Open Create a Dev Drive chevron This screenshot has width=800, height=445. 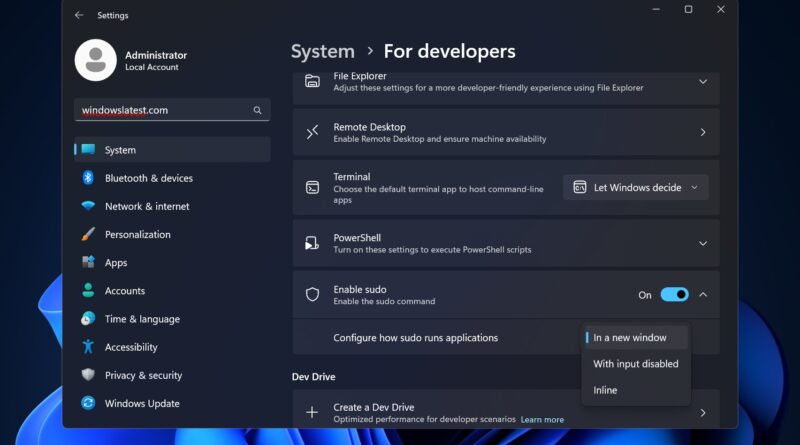click(703, 412)
